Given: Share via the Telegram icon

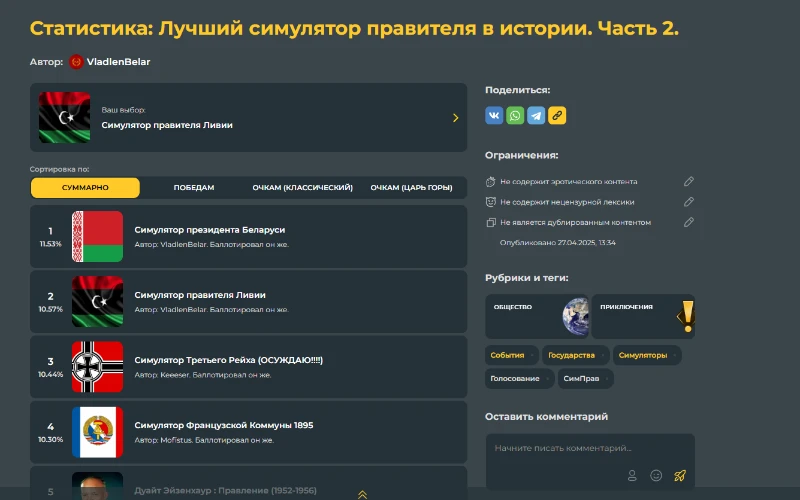Looking at the screenshot, I should [x=536, y=116].
